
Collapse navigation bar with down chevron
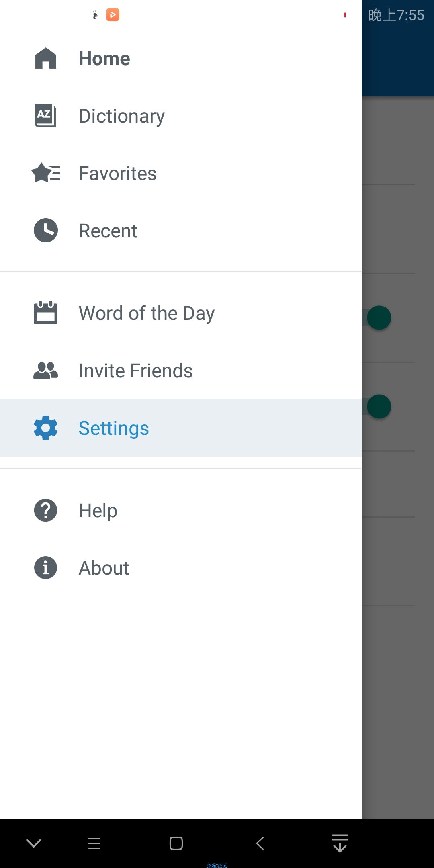click(34, 843)
